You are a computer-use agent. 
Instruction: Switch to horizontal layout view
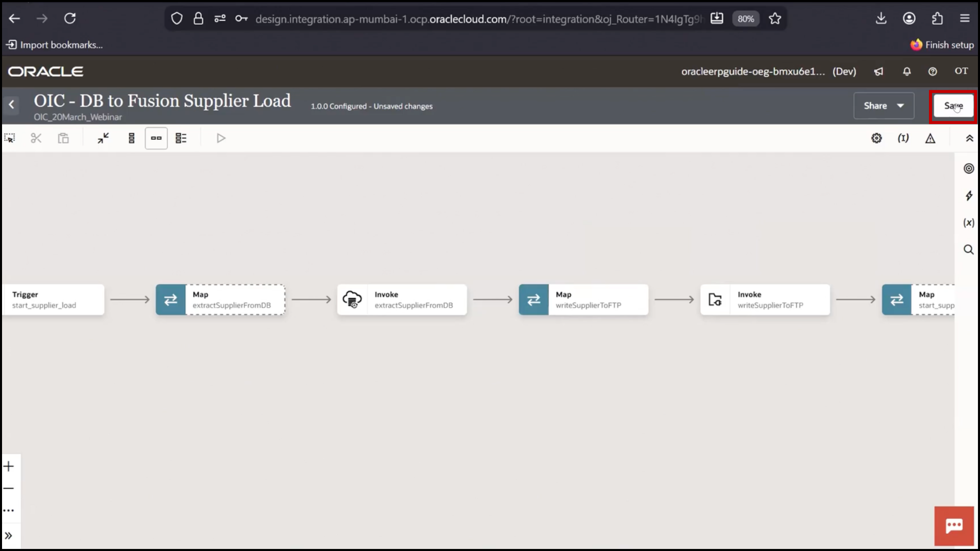pos(156,138)
